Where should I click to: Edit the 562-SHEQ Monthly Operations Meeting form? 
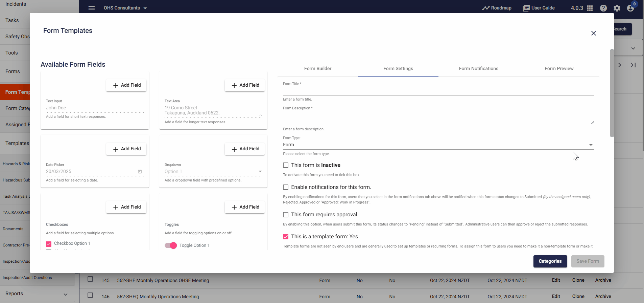click(556, 297)
